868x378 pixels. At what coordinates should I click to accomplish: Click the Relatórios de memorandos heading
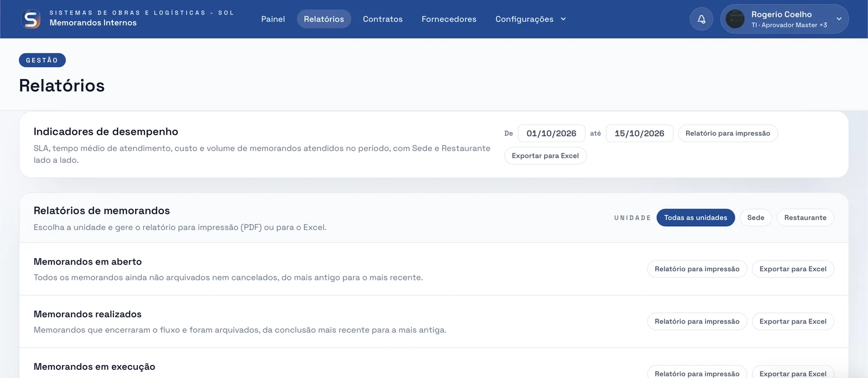click(x=101, y=210)
